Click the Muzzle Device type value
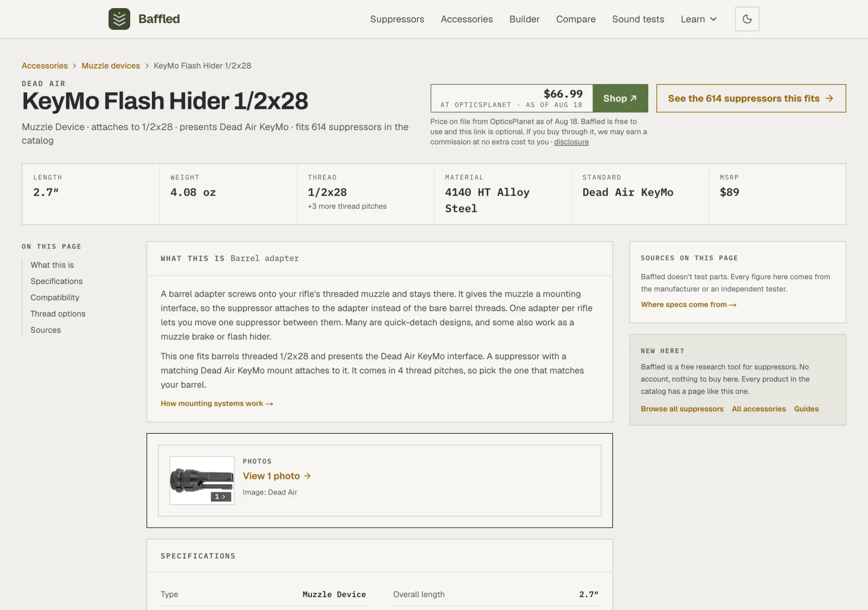The width and height of the screenshot is (868, 610). [334, 594]
